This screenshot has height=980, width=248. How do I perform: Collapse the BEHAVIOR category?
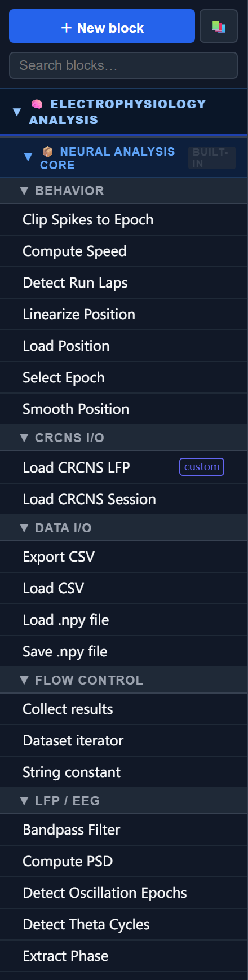coord(24,191)
